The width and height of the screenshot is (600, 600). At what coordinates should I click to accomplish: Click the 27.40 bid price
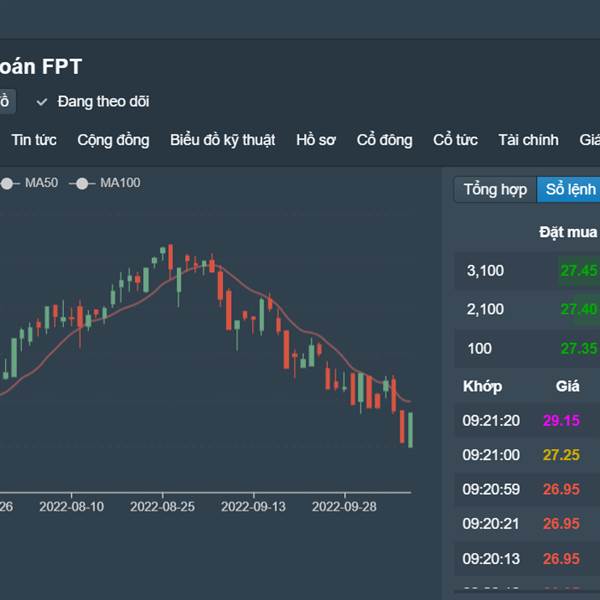579,309
